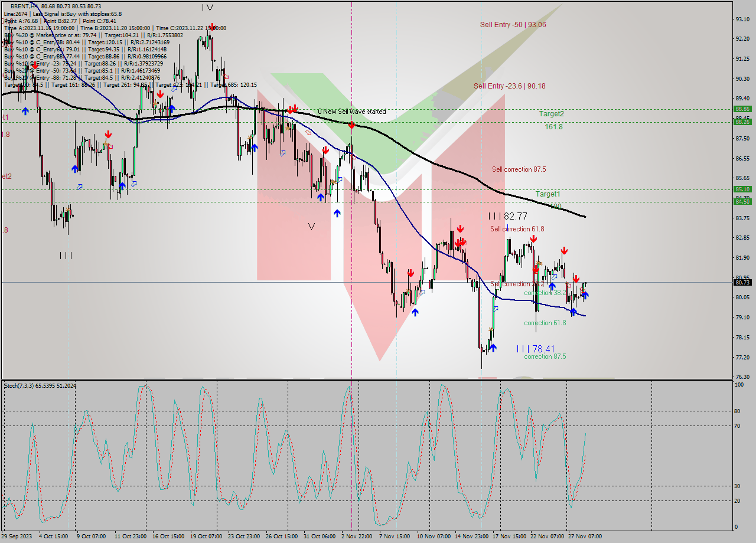Click the 92.20 price axis label
The height and width of the screenshot is (543, 756).
pyautogui.click(x=742, y=39)
